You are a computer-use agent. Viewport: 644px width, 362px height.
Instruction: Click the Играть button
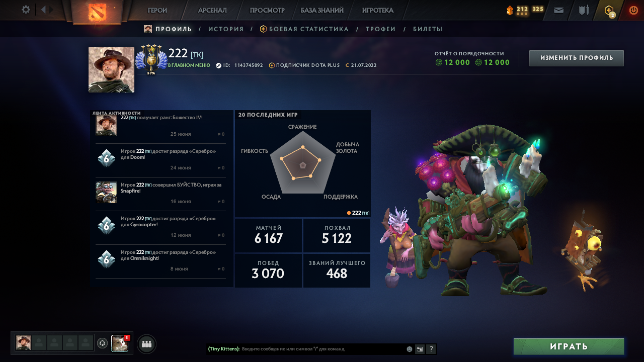point(569,346)
